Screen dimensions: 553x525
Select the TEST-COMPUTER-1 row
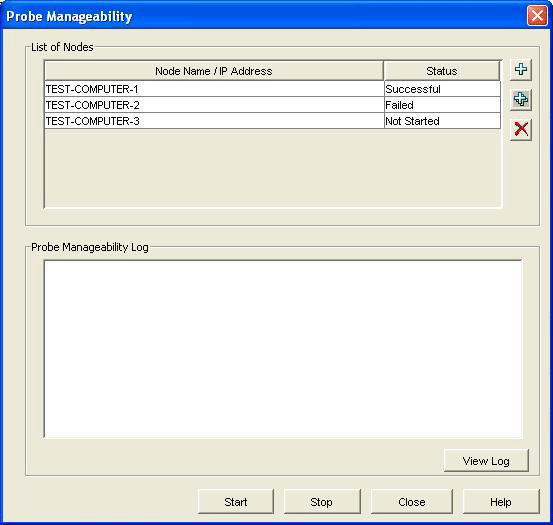pos(272,89)
